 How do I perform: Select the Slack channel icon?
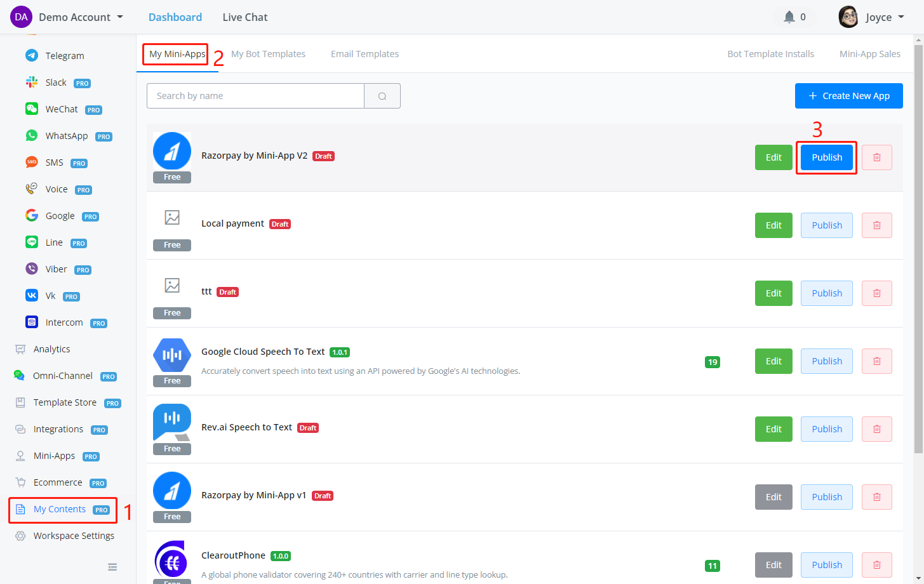coord(32,82)
